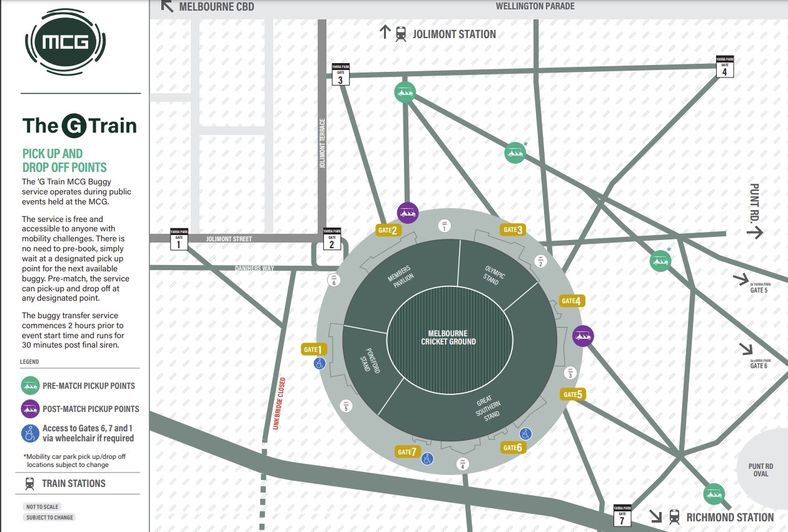This screenshot has height=532, width=788.
Task: Click the 'Melbourne CBD' direction text
Action: point(217,6)
